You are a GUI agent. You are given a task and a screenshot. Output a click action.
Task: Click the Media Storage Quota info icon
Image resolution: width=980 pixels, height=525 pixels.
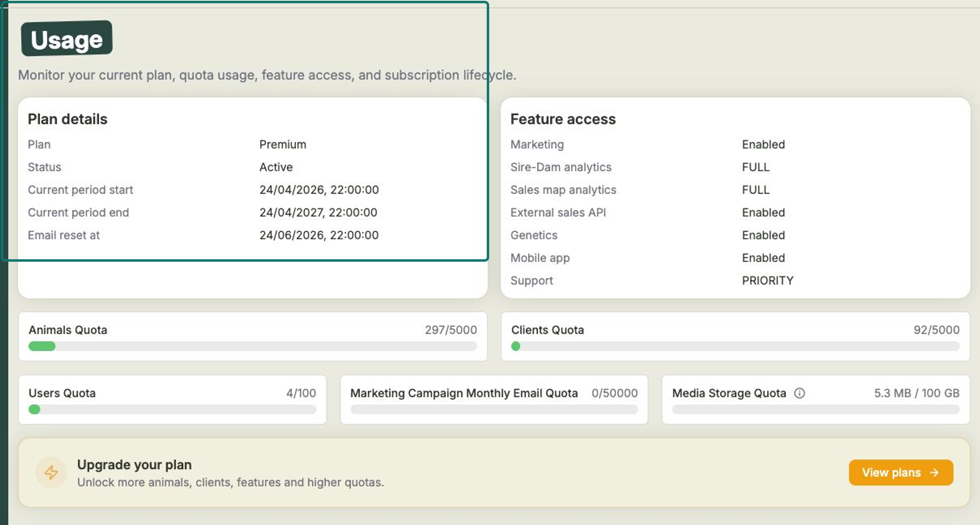(799, 393)
